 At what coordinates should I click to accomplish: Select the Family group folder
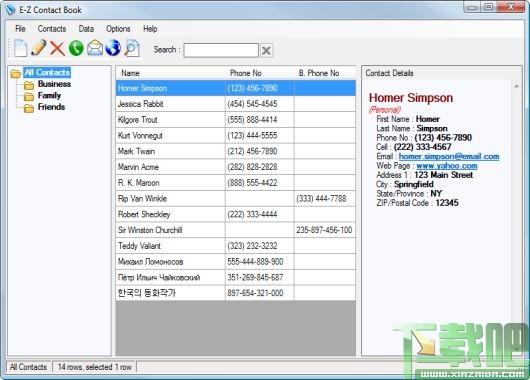[49, 95]
